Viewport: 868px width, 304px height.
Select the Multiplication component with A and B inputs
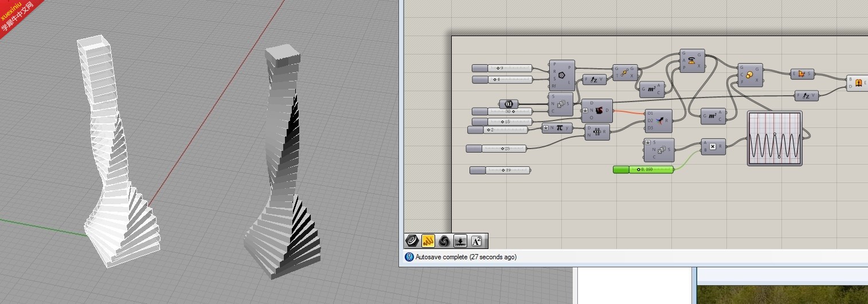coord(713,147)
